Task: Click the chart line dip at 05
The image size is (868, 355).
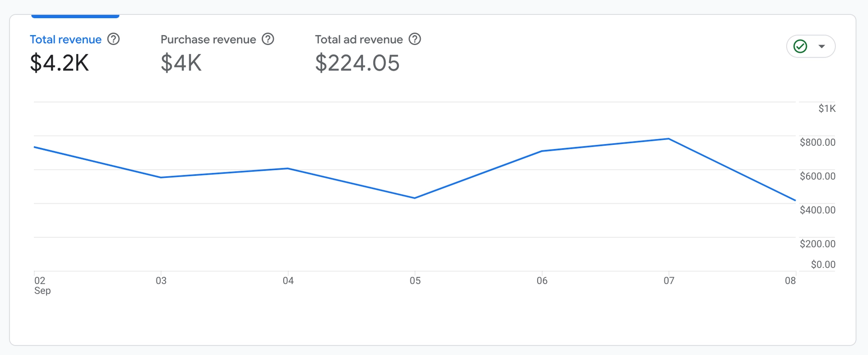Action: pyautogui.click(x=415, y=198)
